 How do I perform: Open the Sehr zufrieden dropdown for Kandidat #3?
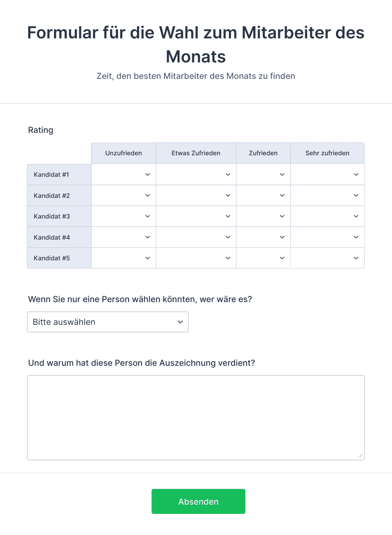tap(327, 216)
